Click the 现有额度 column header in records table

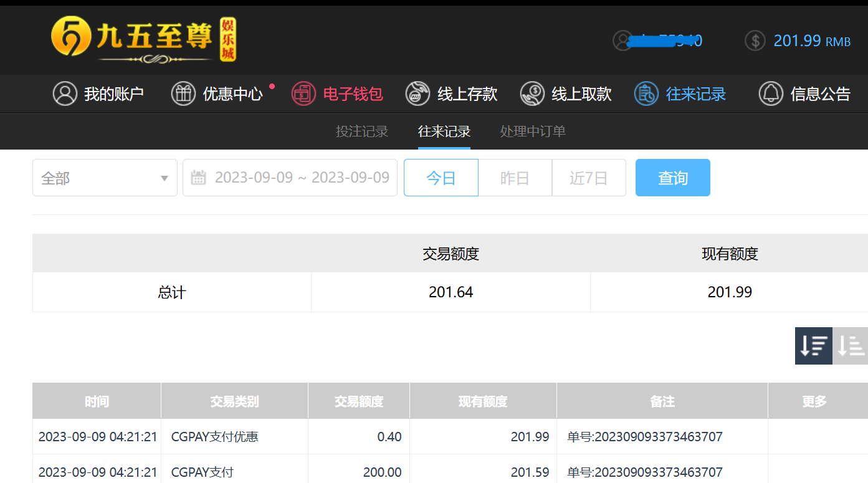pyautogui.click(x=483, y=401)
